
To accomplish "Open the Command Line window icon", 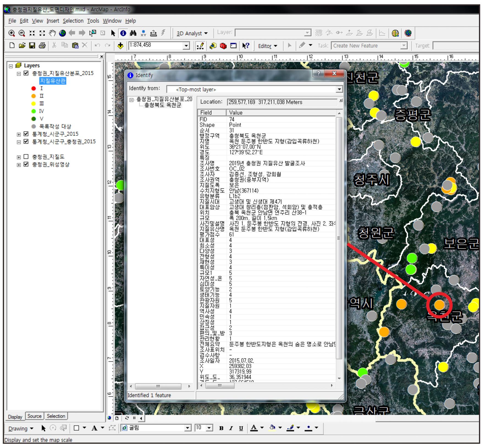I will pyautogui.click(x=233, y=46).
